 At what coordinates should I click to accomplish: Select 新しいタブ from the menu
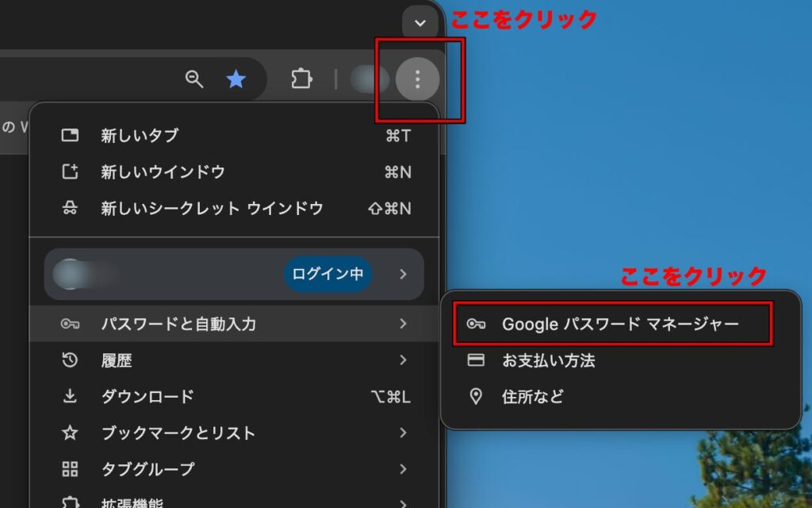[x=140, y=136]
